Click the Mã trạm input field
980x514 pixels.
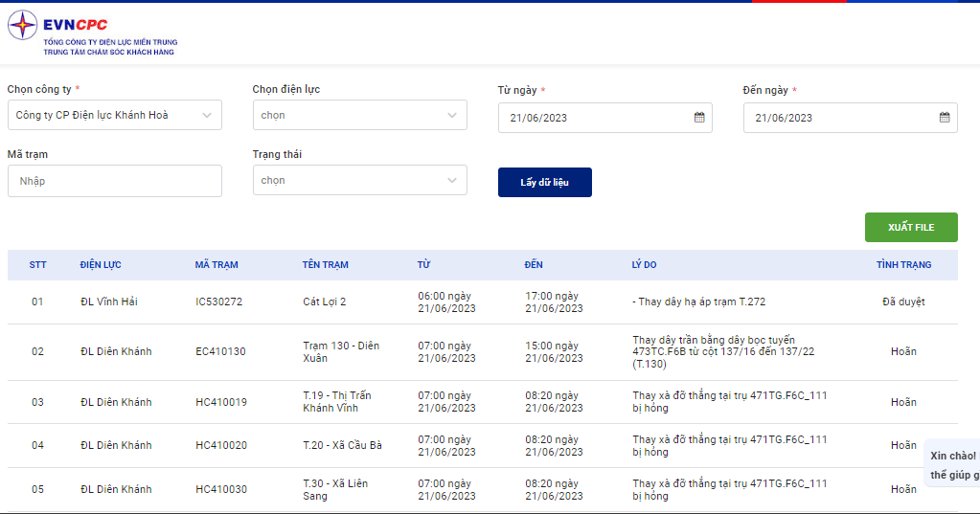pos(114,181)
